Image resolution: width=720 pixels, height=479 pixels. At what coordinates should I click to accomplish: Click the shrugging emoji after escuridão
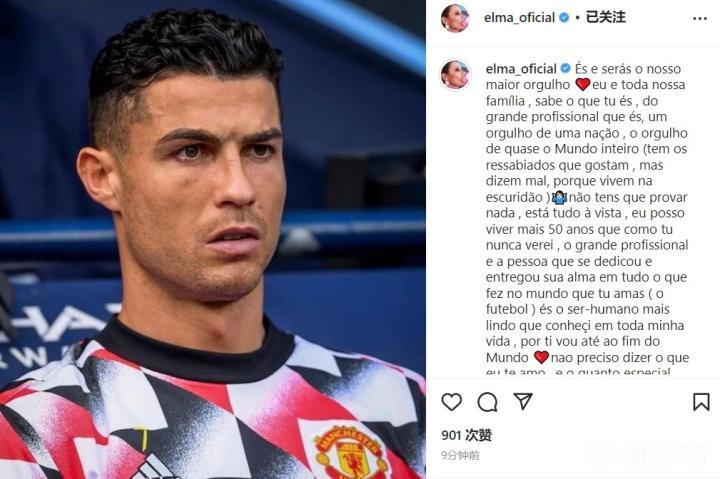click(x=560, y=197)
